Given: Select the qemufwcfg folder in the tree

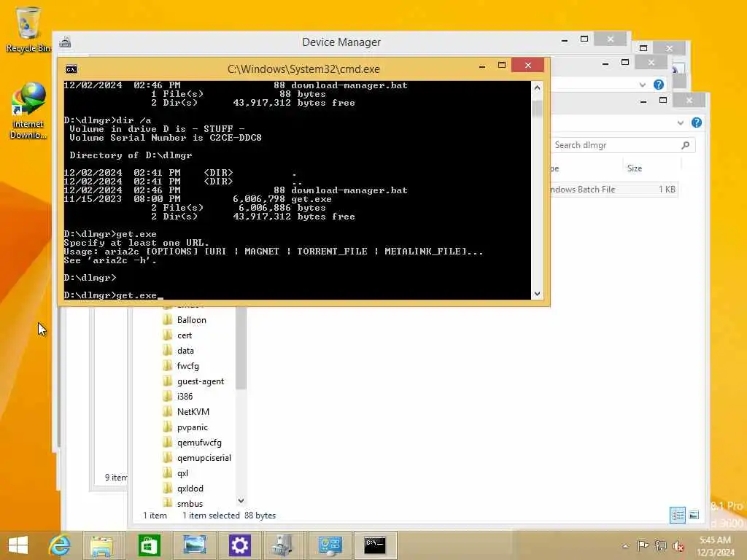Looking at the screenshot, I should [x=199, y=443].
